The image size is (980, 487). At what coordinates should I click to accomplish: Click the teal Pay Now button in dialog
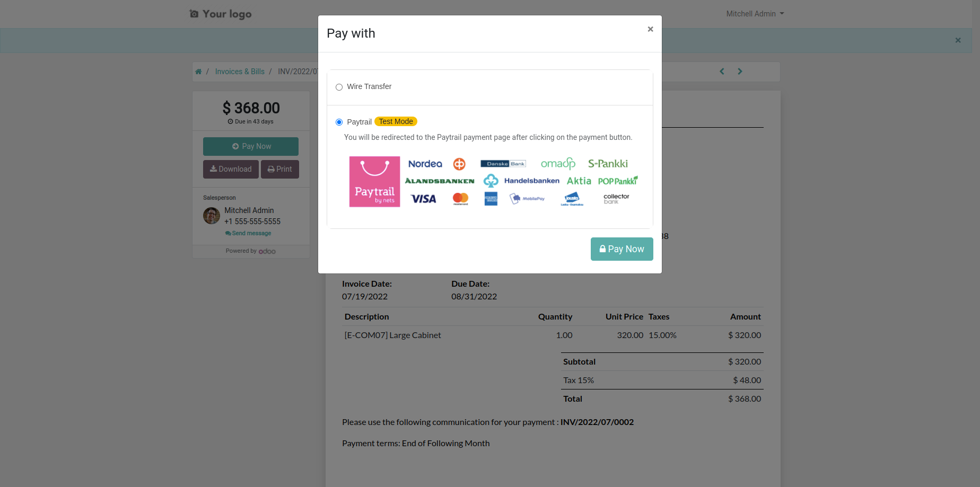tap(622, 249)
